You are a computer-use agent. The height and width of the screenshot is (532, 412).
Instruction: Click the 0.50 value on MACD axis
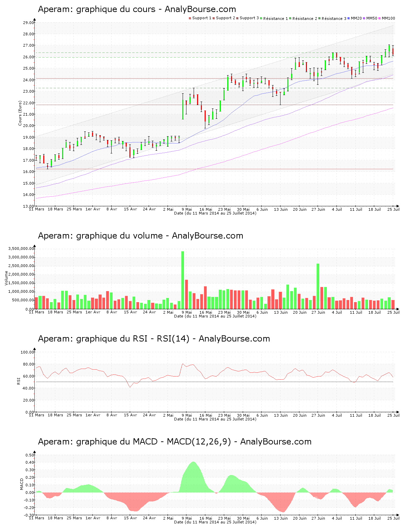[30, 455]
